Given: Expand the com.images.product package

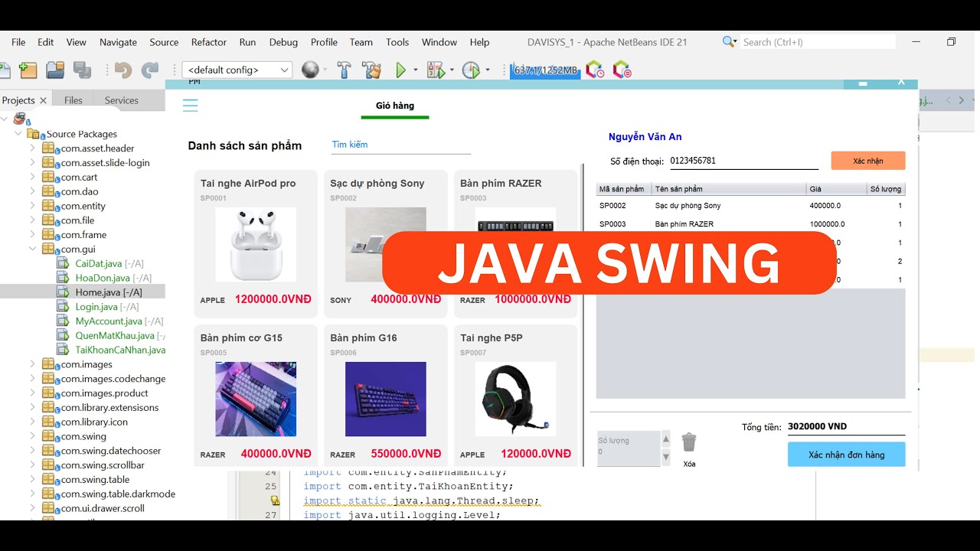Looking at the screenshot, I should tap(33, 393).
